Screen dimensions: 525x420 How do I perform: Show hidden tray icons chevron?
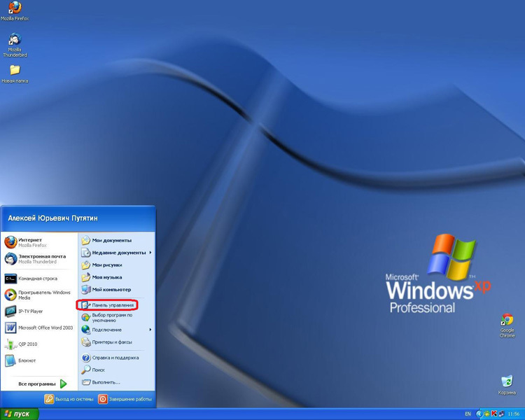pyautogui.click(x=479, y=414)
